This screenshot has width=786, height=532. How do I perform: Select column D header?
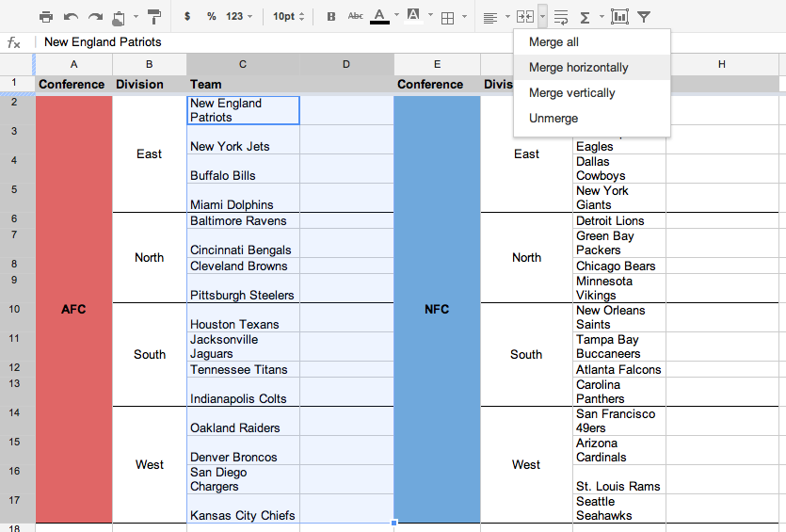tap(346, 64)
